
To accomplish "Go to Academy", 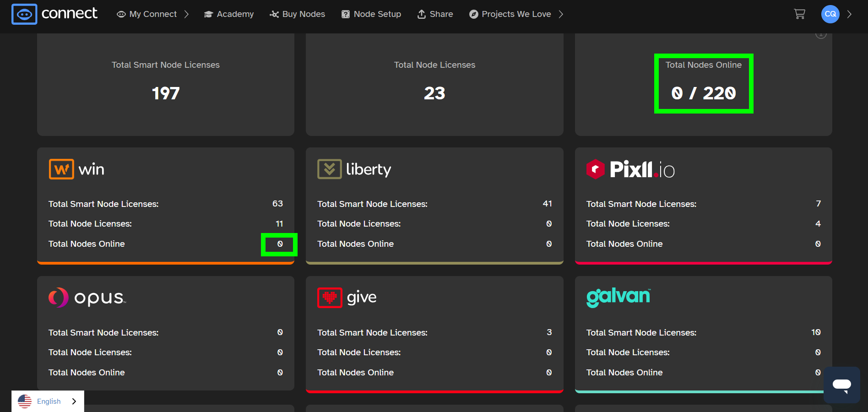I will (229, 14).
